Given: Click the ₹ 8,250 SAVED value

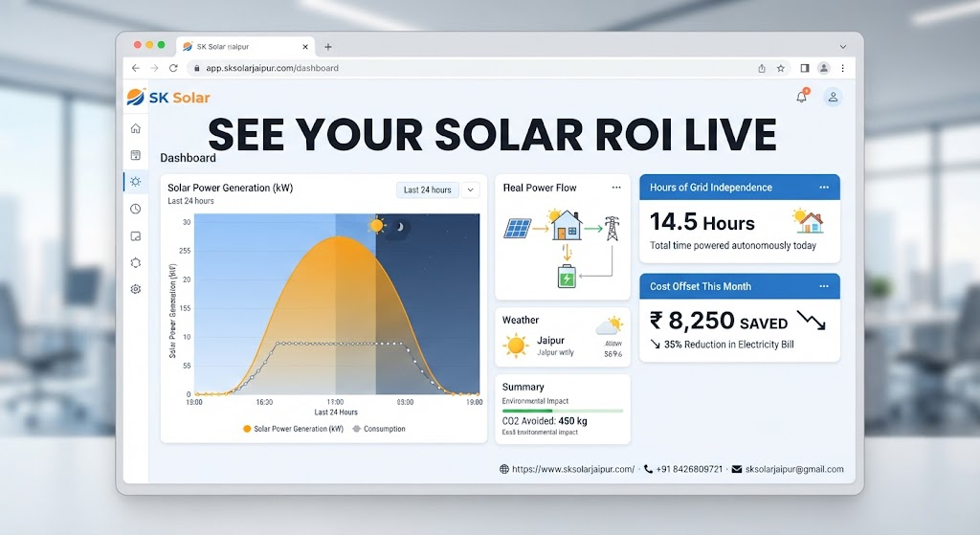Looking at the screenshot, I should click(x=719, y=322).
